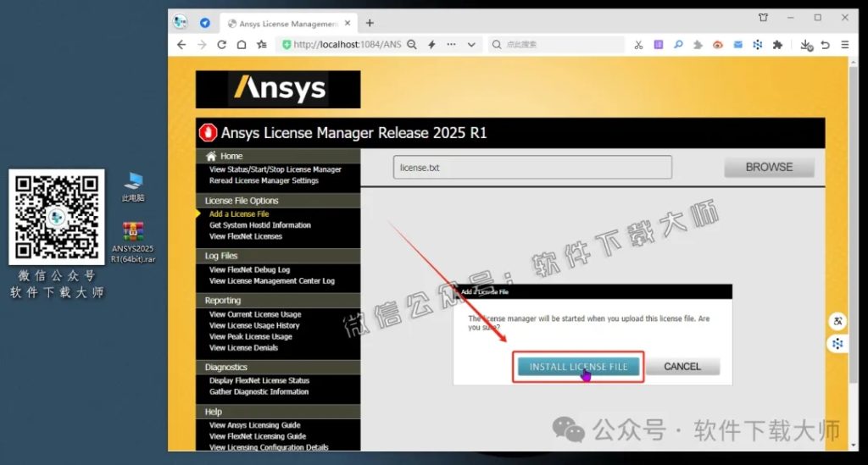Click the skin shirt icon in title bar
Viewport: 868px width, 465px height.
point(764,18)
